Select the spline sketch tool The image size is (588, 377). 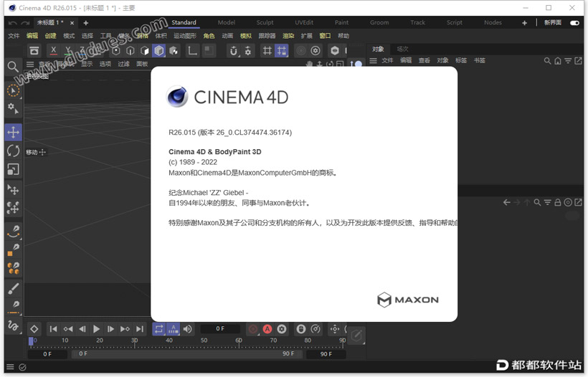pyautogui.click(x=13, y=325)
